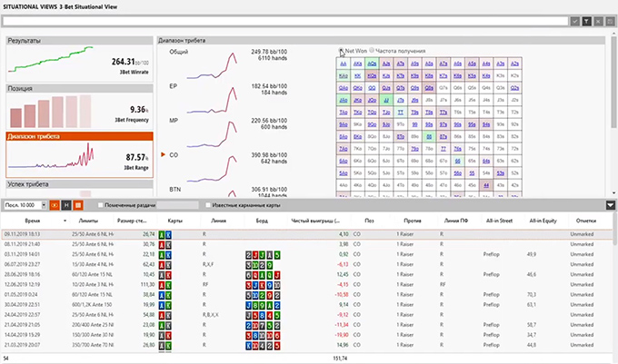Expand the CO position row arrow
The width and height of the screenshot is (618, 364).
pos(163,155)
